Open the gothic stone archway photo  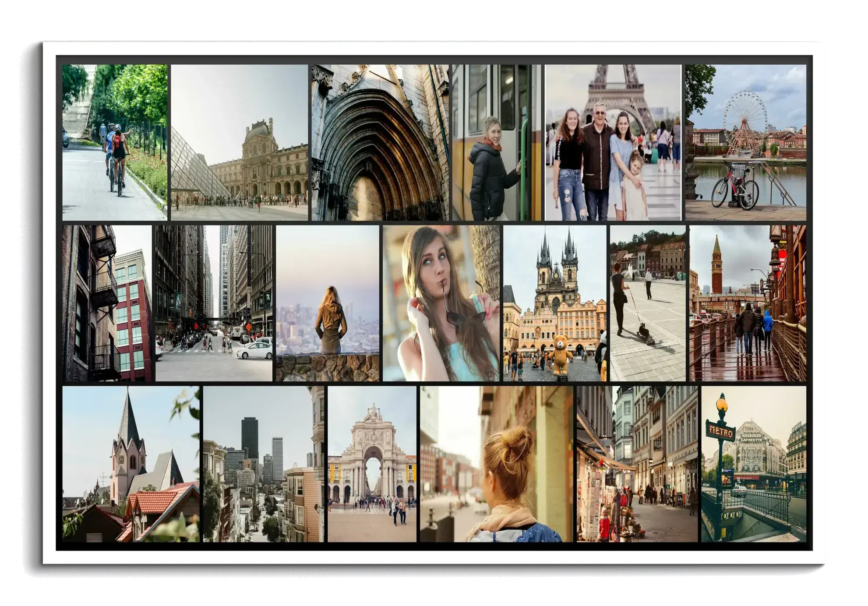tap(380, 142)
